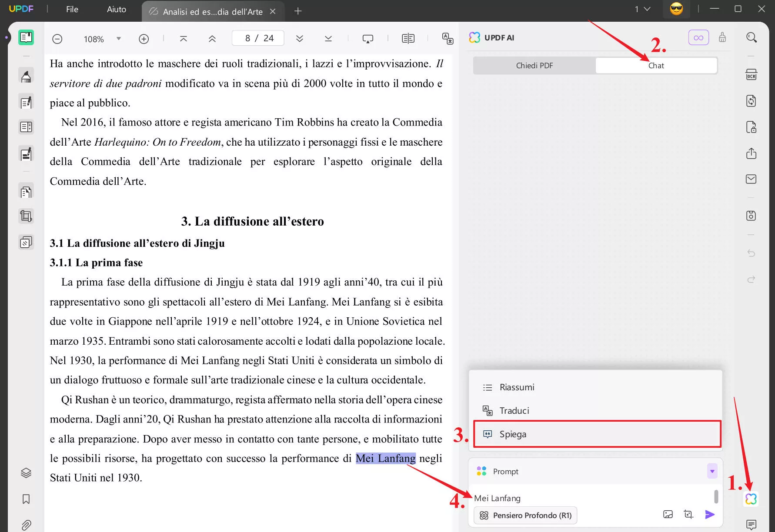Viewport: 775px width, 532px height.
Task: Toggle the infinity mode in UPDF AI
Action: (698, 37)
